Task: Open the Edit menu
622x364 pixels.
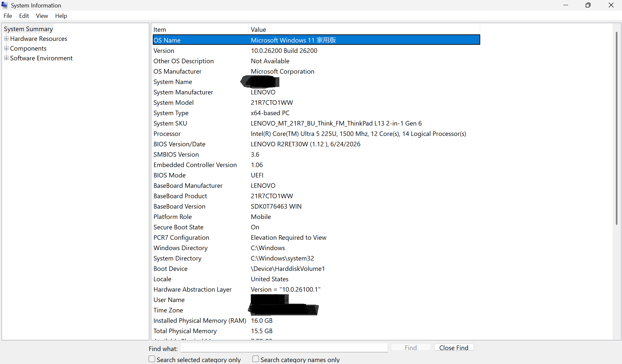Action: coord(24,16)
